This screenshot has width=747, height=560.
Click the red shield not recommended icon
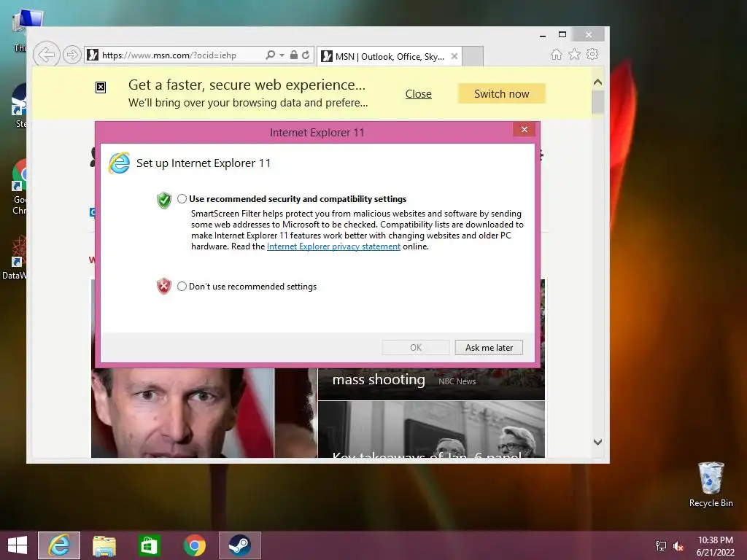pyautogui.click(x=164, y=286)
